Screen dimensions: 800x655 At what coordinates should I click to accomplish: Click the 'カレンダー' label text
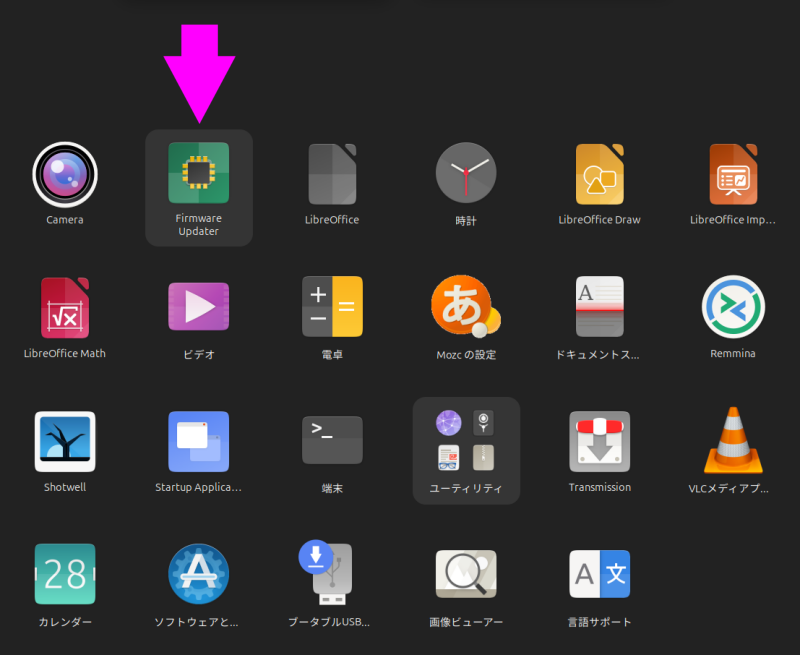[65, 622]
